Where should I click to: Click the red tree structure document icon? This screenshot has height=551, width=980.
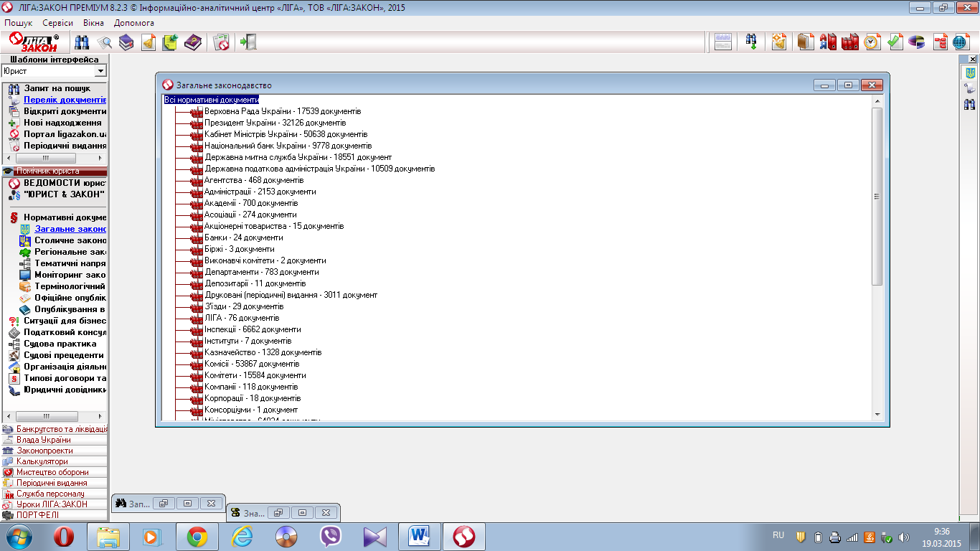941,42
